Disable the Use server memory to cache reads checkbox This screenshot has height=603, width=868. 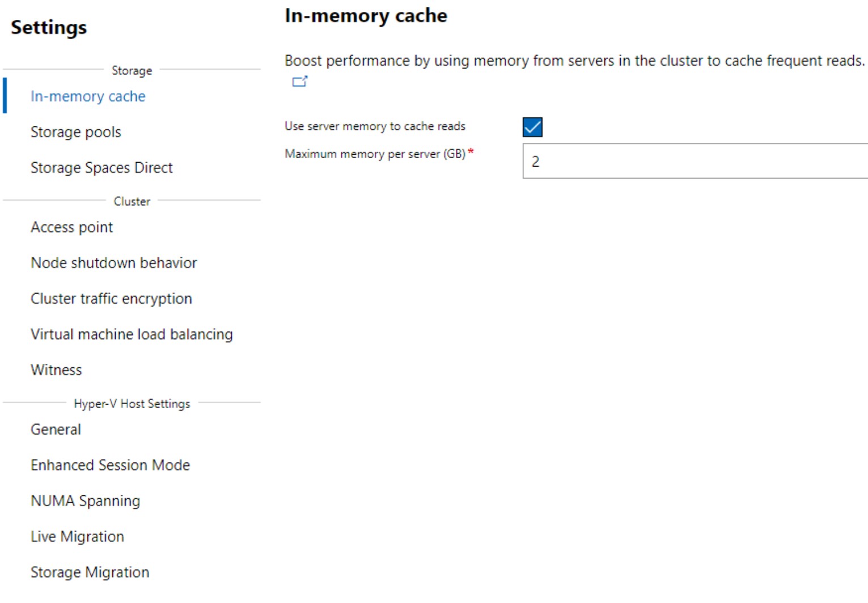(532, 126)
